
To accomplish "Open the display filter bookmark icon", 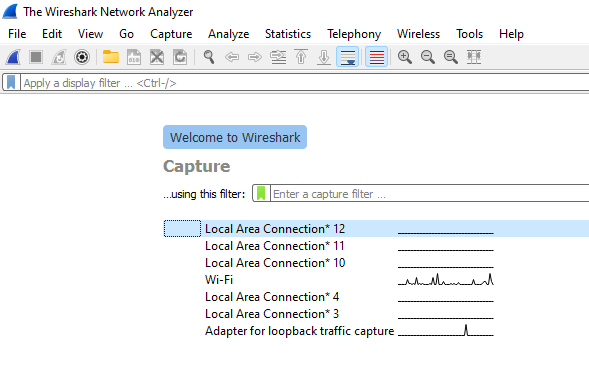I will [x=11, y=82].
